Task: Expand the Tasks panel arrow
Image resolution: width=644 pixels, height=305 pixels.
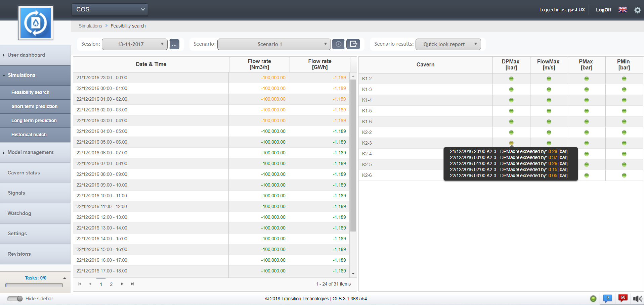Action: point(65,278)
